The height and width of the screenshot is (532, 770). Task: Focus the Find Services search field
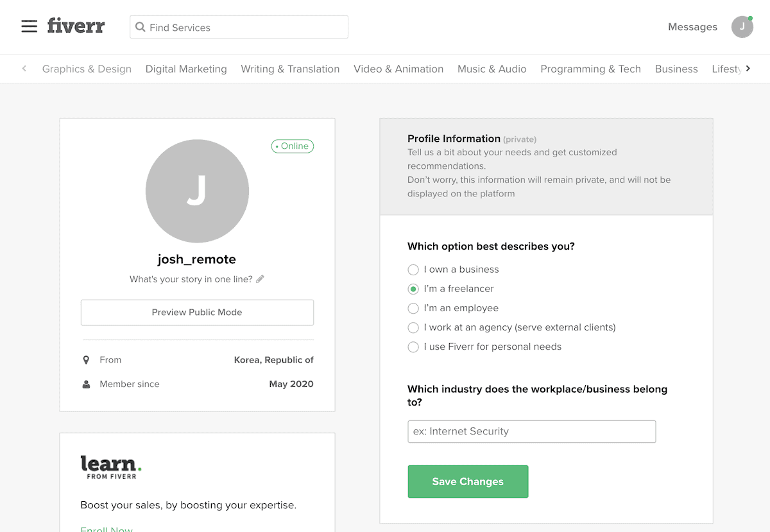(x=239, y=27)
